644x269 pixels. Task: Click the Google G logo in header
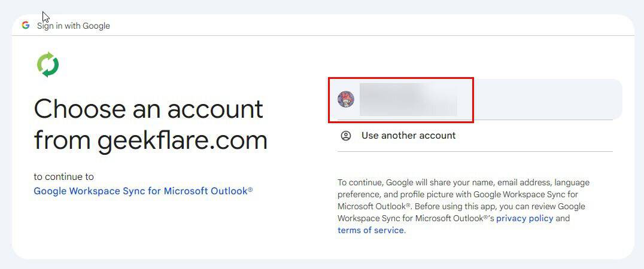click(26, 26)
